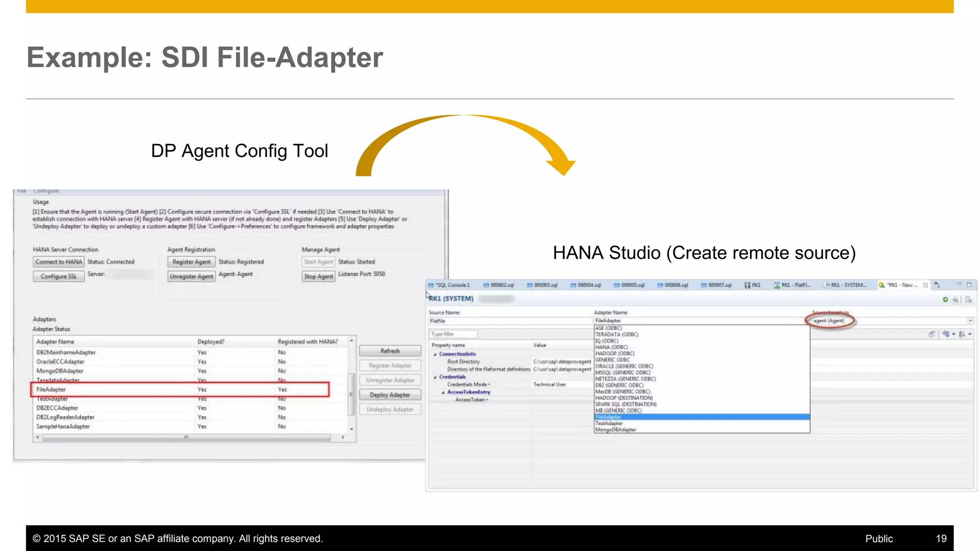Select the SampleHanaAdapter table row
The width and height of the screenshot is (980, 551).
click(x=190, y=426)
